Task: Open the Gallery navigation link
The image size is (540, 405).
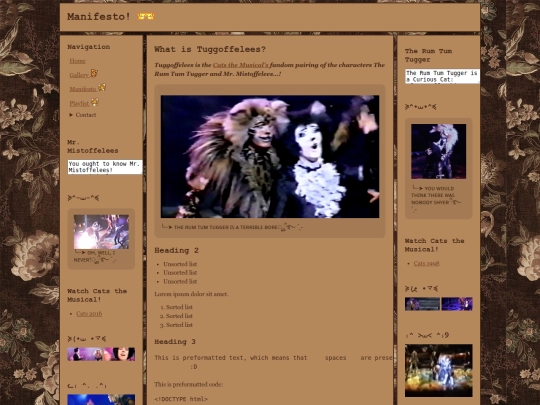Action: (79, 75)
